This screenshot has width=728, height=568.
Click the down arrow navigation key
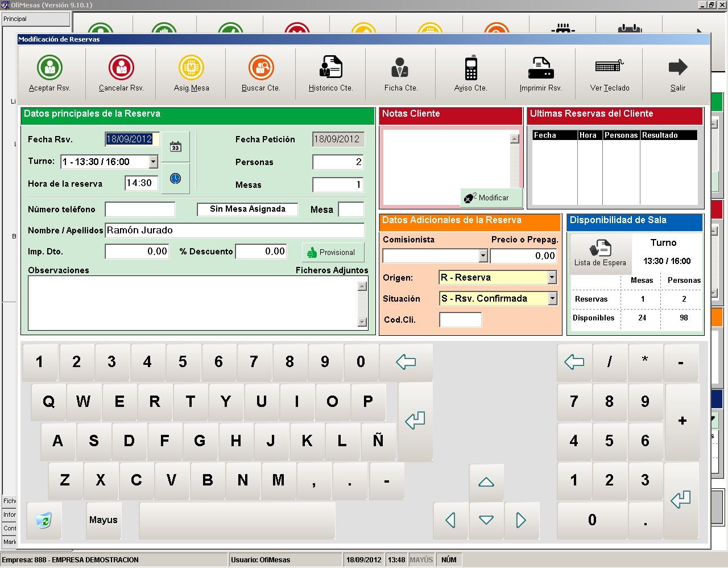coord(486,520)
